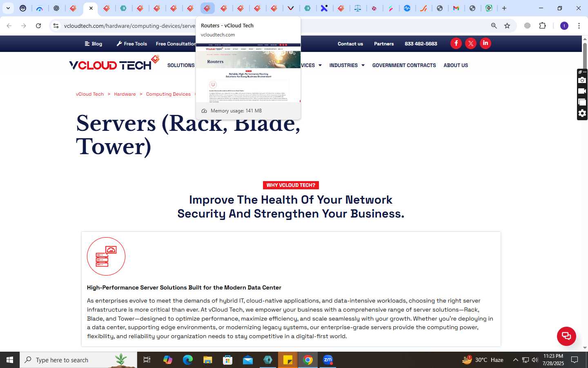Open GOVERNMENT CONTRACTS menu item

click(x=404, y=65)
